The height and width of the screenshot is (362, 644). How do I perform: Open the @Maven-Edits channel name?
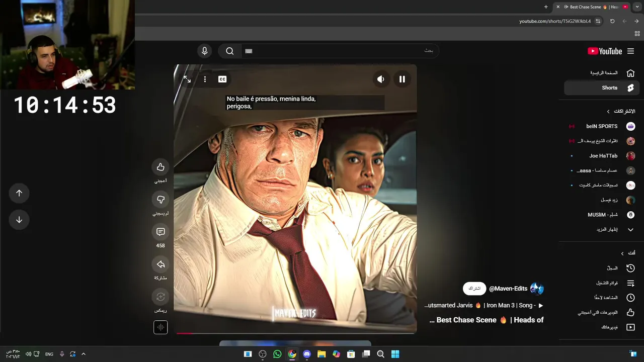(508, 289)
